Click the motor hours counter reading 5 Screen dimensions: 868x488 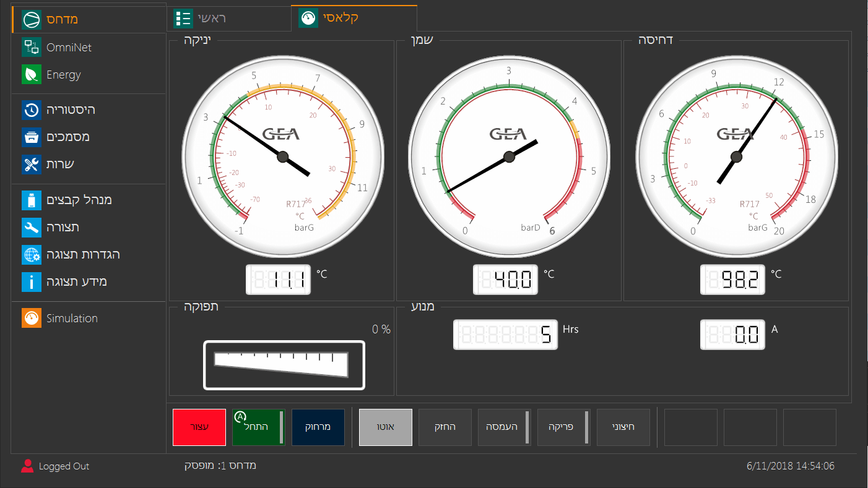[x=506, y=335]
